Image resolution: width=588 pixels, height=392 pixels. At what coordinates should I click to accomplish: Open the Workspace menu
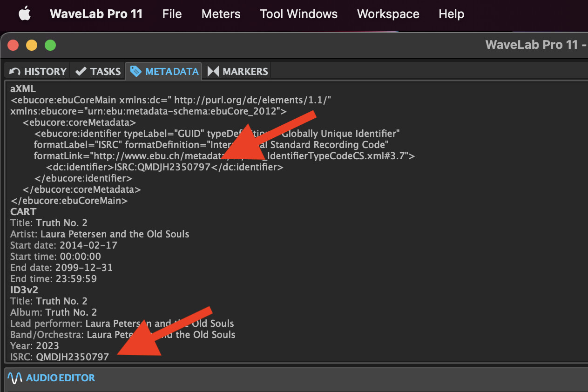(x=388, y=14)
